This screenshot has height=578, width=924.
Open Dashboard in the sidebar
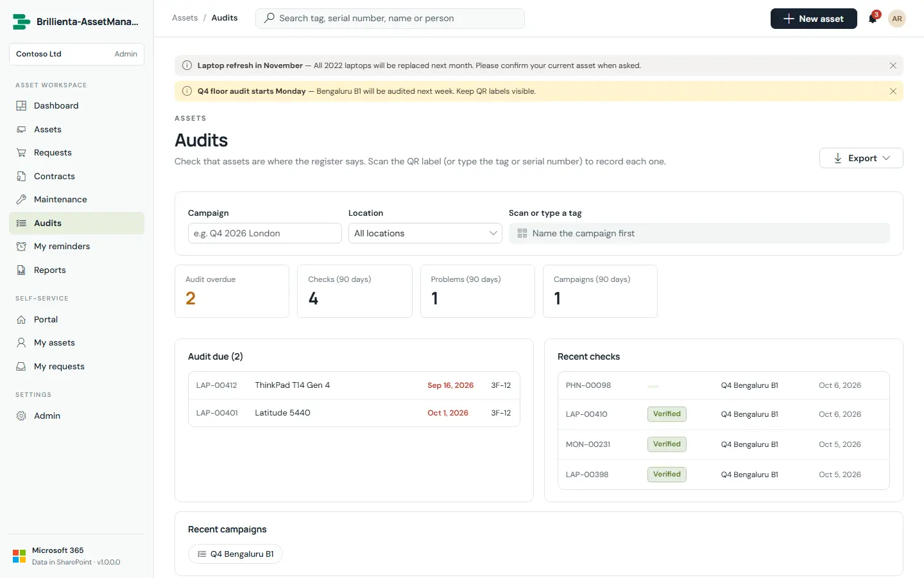point(76,105)
